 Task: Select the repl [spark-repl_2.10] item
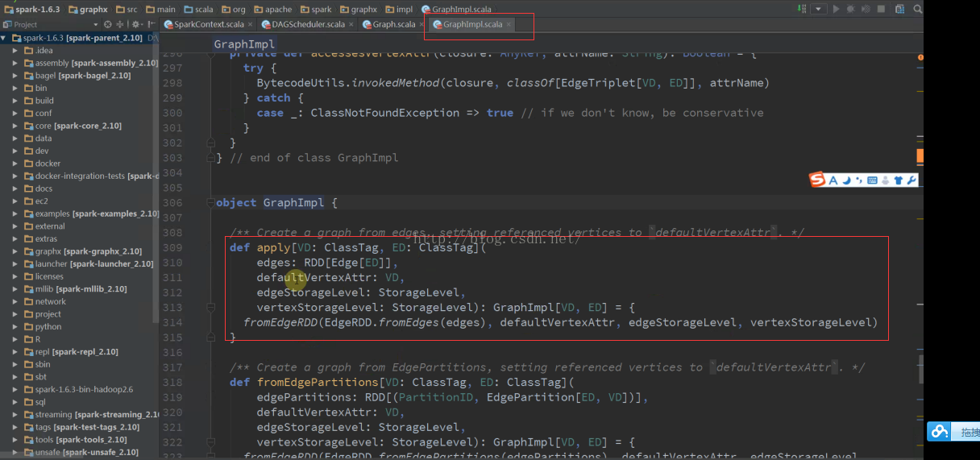tap(70, 351)
